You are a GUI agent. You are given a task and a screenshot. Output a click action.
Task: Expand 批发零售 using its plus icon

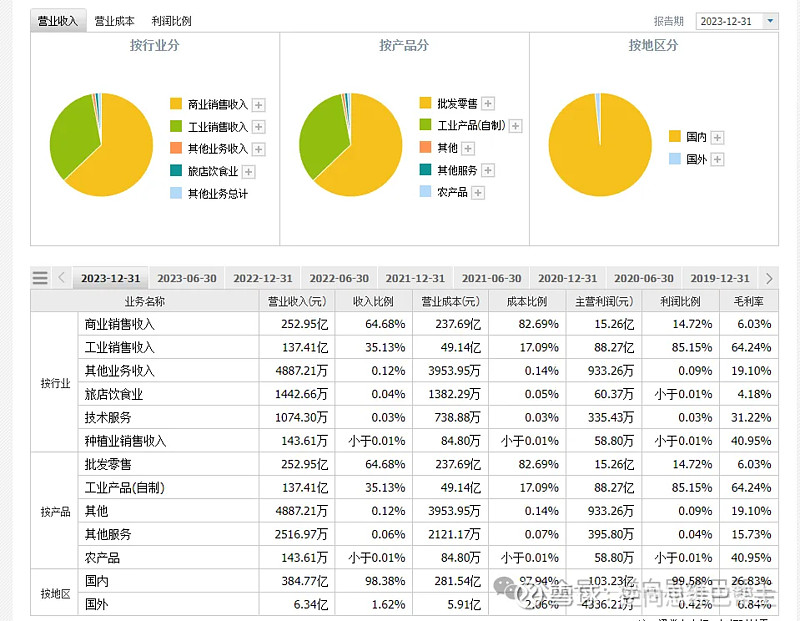[x=486, y=103]
